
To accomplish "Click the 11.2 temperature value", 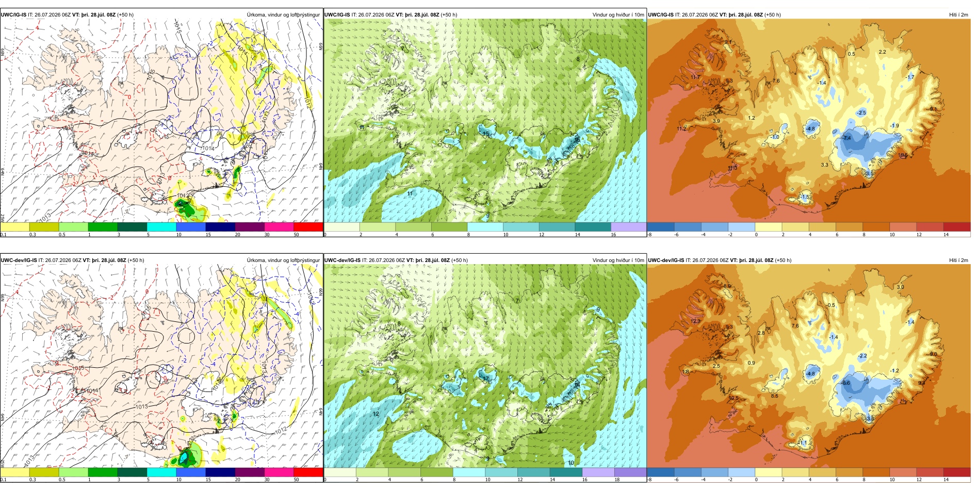I will (681, 129).
